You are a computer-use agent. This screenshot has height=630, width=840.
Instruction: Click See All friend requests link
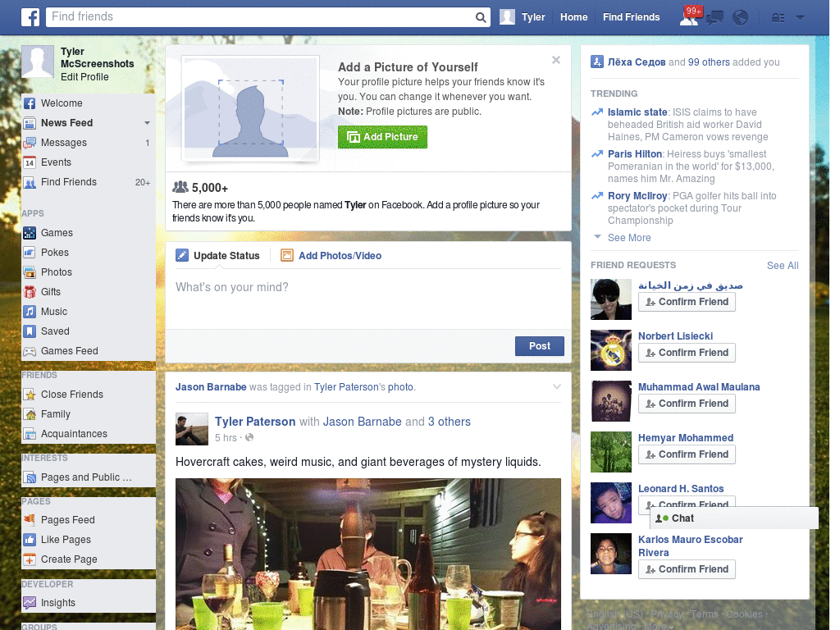[x=782, y=265]
